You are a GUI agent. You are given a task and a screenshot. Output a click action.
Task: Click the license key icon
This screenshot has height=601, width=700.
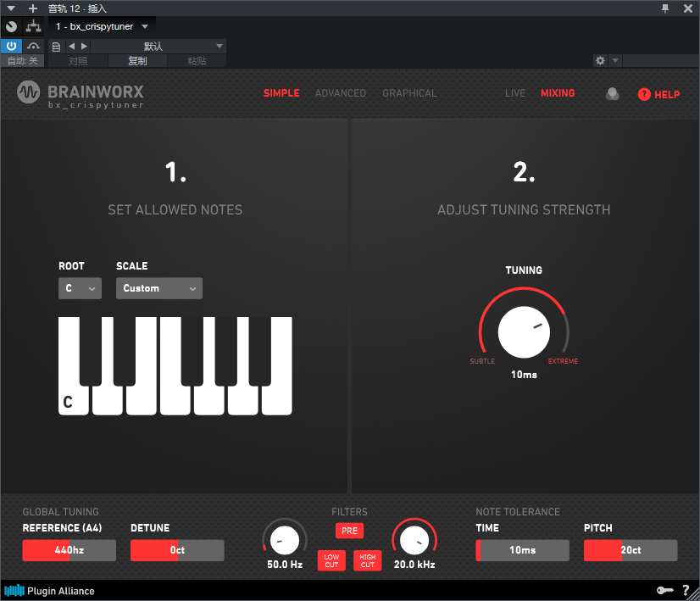664,590
